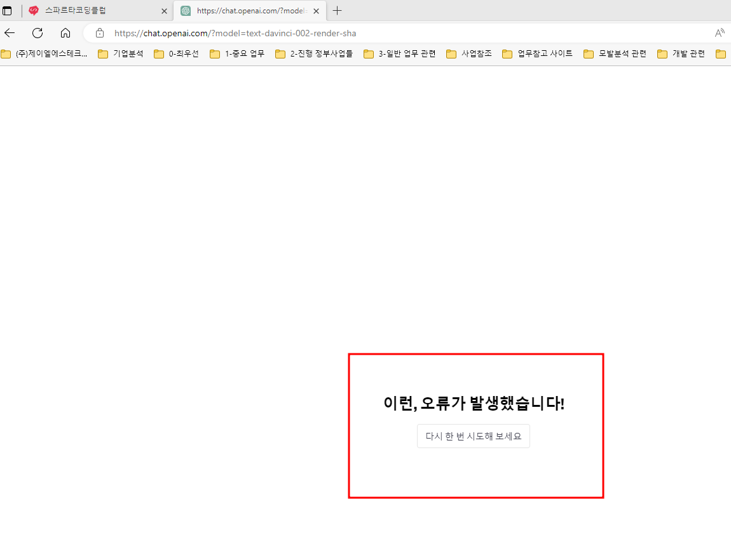
Task: Activate the Read aloud icon in address bar
Action: pyautogui.click(x=720, y=33)
